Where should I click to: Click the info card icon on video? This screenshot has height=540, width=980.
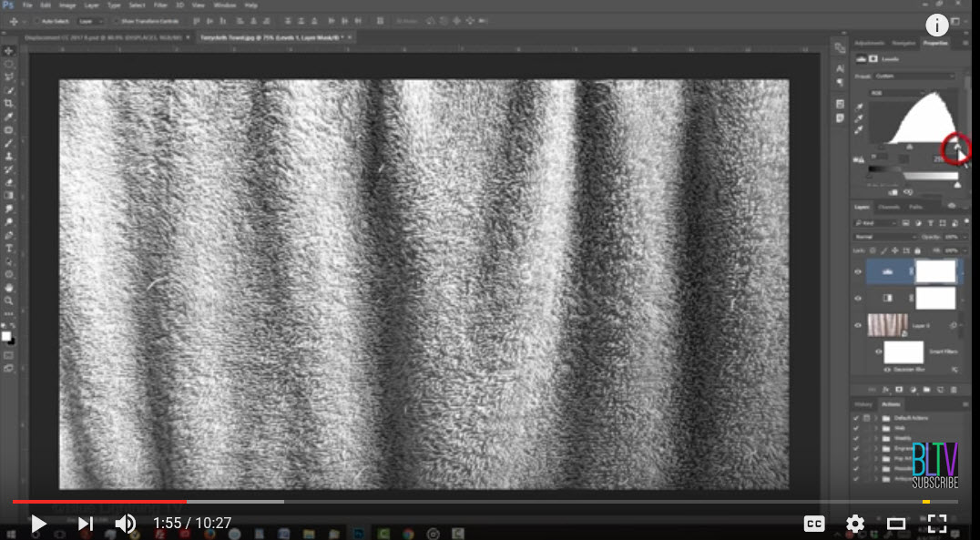937,25
